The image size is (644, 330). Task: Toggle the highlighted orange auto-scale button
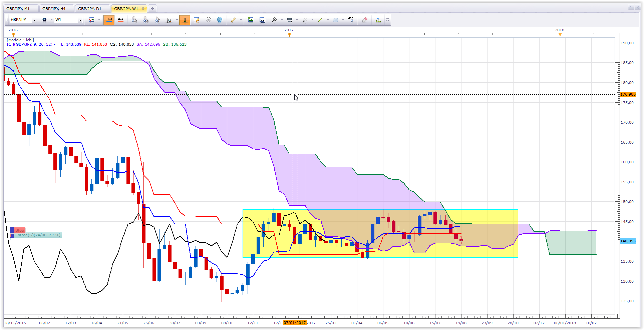(x=185, y=20)
